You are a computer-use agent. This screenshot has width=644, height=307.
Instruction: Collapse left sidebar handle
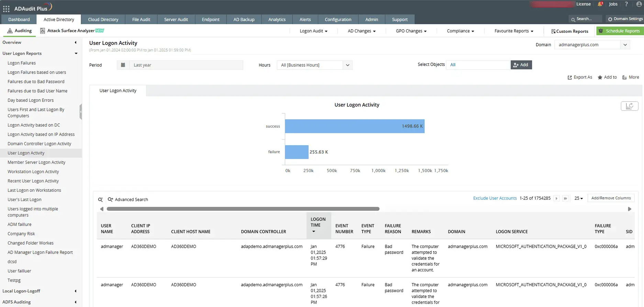point(81,112)
